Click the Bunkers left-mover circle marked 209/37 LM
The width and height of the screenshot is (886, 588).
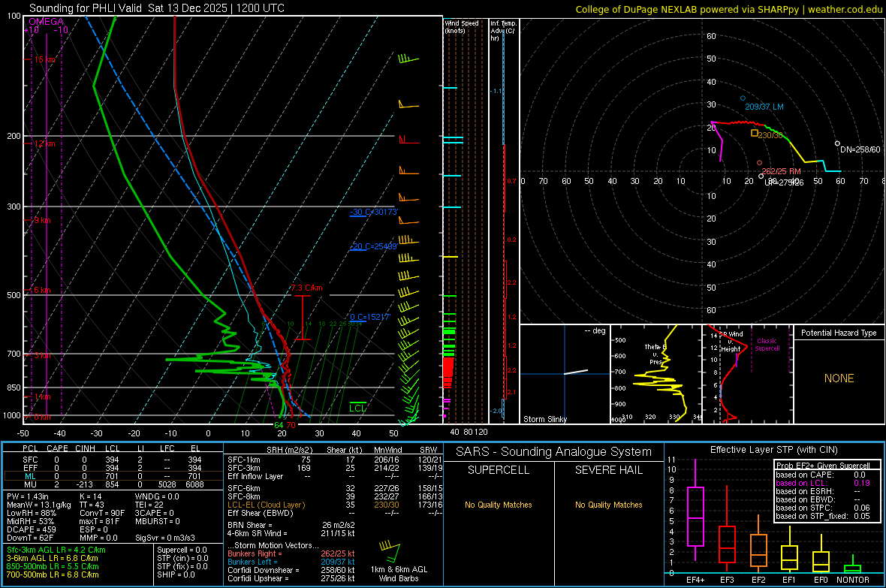tap(743, 98)
